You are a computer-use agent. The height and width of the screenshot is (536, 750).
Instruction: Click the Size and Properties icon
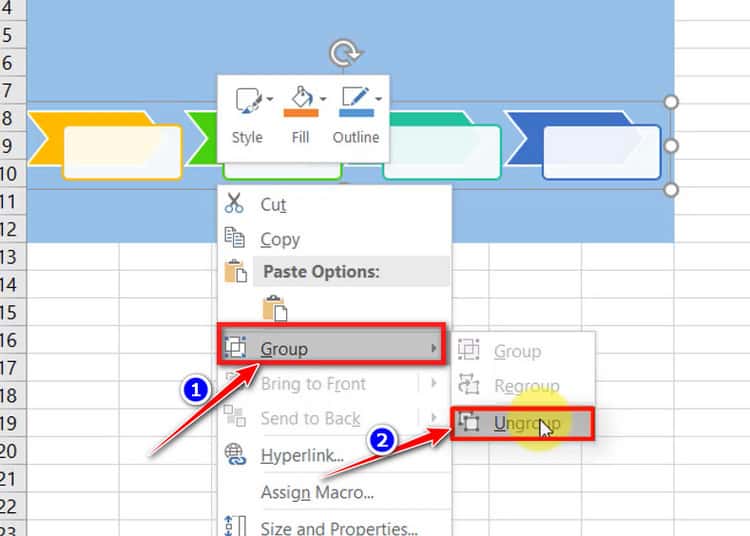pos(235,525)
